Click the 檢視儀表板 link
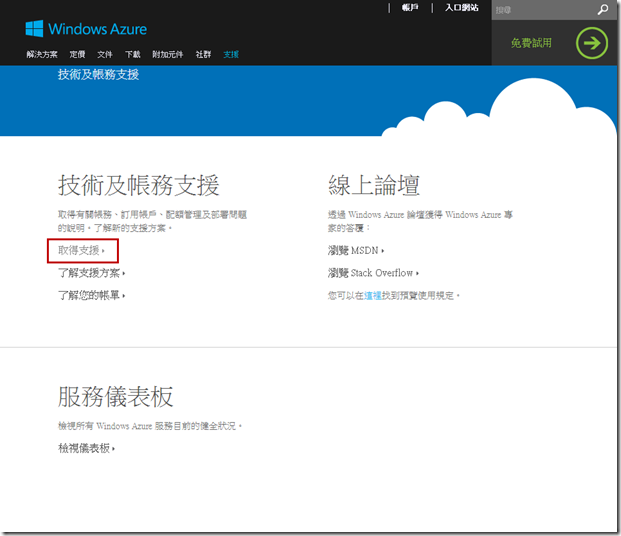Viewport: 621px width, 536px height. [86, 448]
